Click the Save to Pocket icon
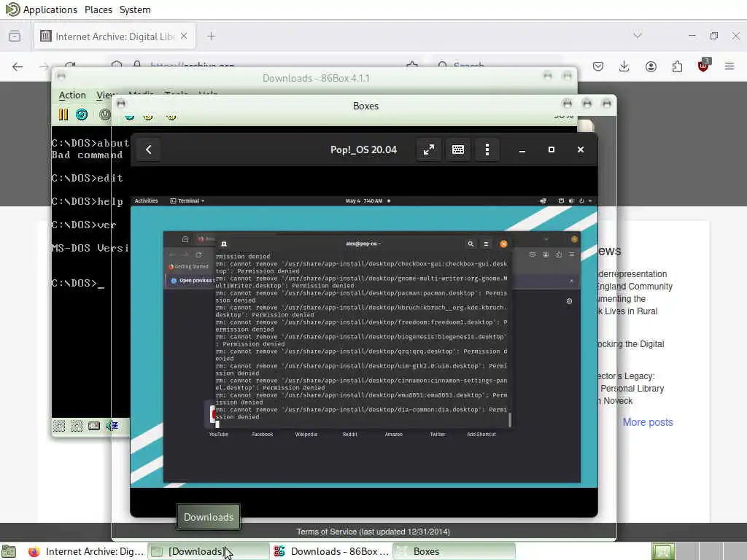 coord(598,66)
